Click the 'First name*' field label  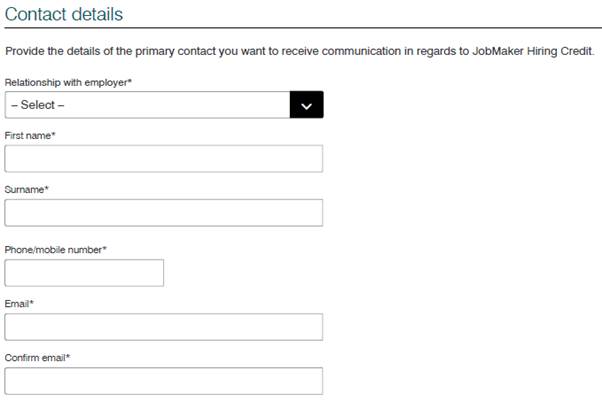coord(31,135)
